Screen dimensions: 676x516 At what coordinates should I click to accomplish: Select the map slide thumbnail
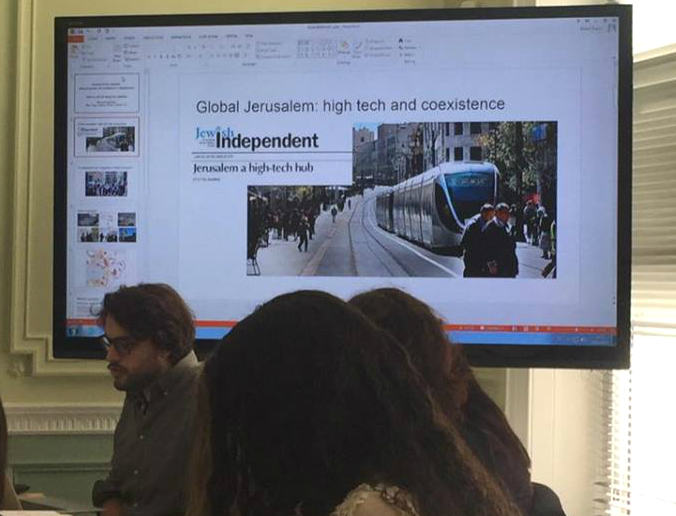pos(106,267)
